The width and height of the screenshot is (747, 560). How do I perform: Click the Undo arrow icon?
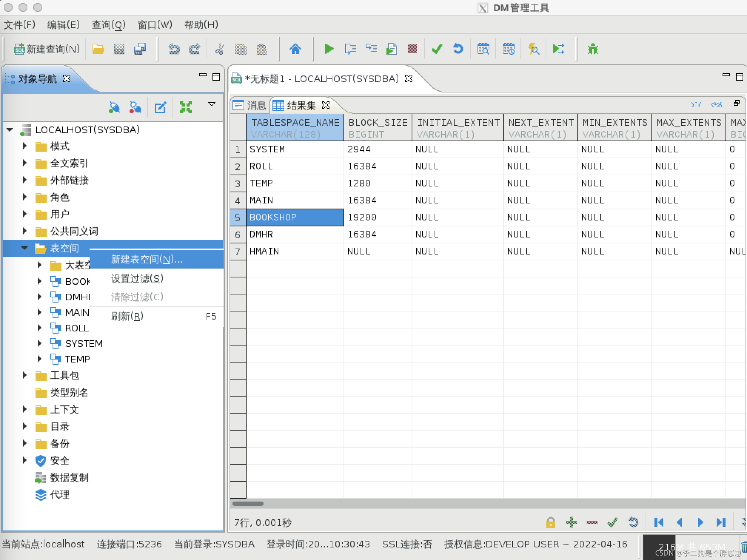[x=174, y=49]
